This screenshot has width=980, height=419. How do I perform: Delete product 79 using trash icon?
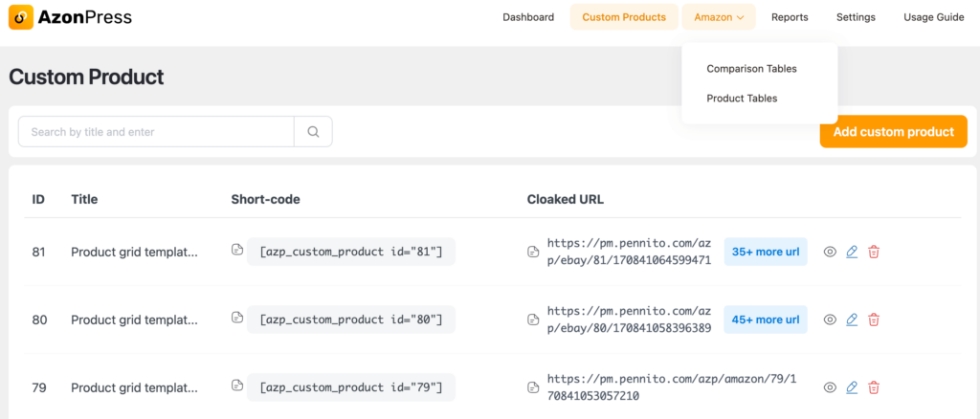coord(874,387)
